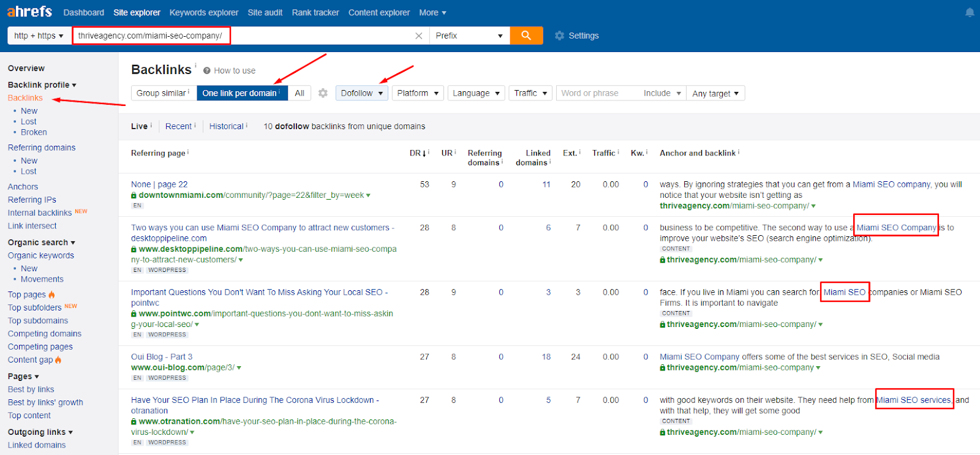Screen dimensions: 980x455
Task: Collapse the Outgoing links sidebar section
Action: click(x=40, y=432)
